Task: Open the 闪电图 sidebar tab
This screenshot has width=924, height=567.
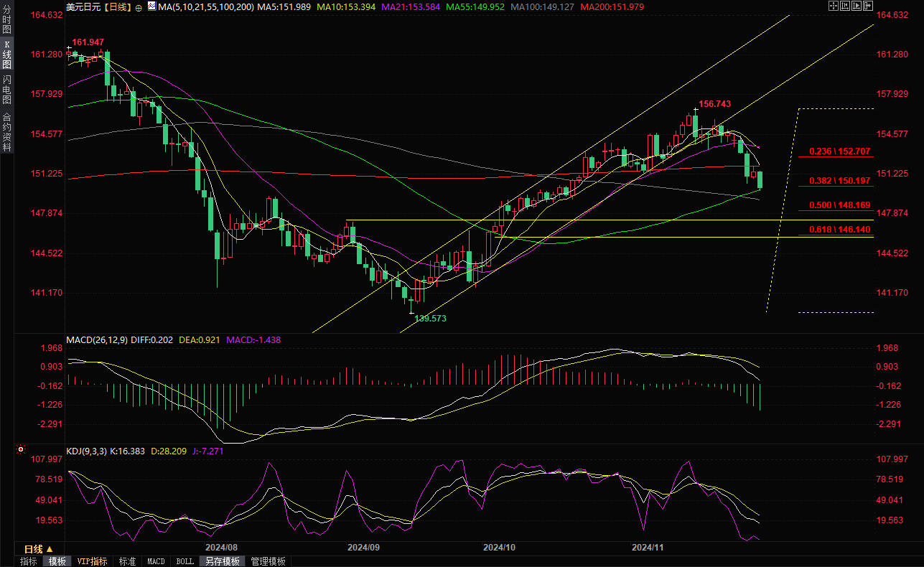Action: point(7,89)
